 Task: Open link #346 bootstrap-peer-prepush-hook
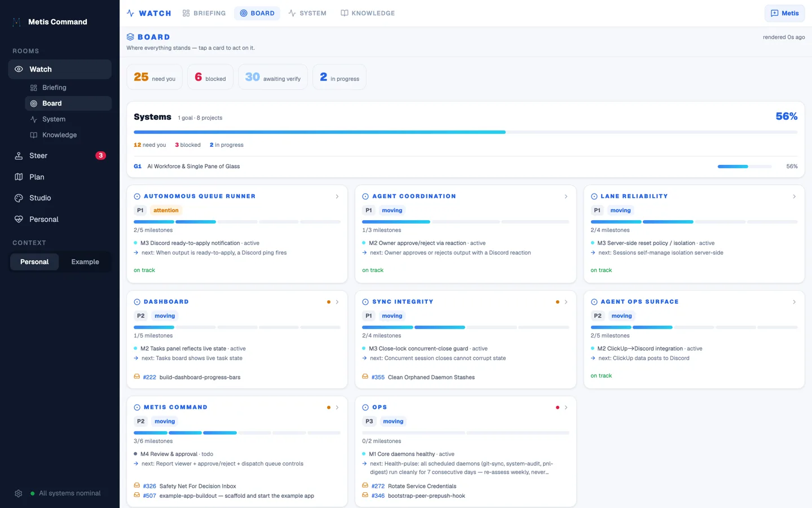click(418, 496)
